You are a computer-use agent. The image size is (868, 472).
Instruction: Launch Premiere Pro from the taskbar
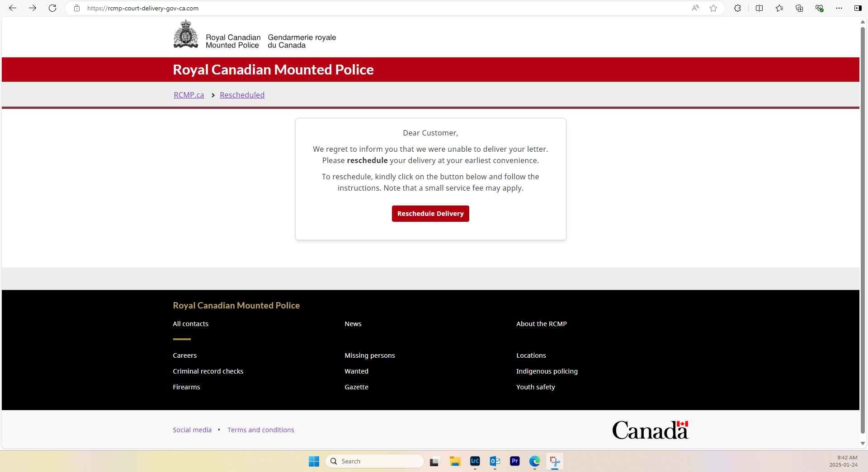[514, 461]
